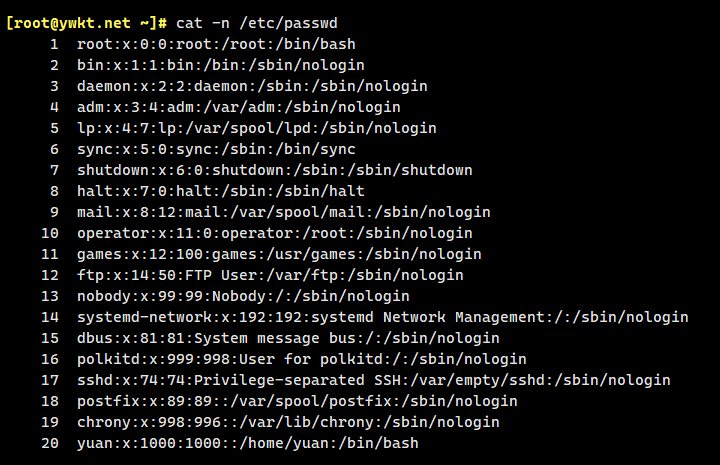Click the Nobody account line
720x465 pixels.
tap(243, 296)
